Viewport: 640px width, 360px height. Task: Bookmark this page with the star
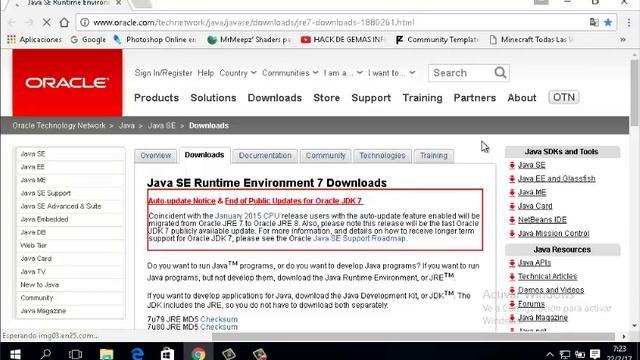(x=608, y=22)
